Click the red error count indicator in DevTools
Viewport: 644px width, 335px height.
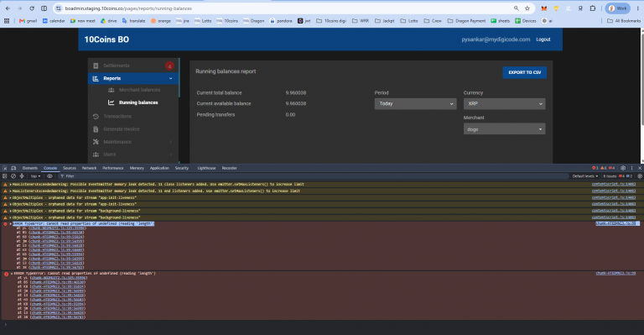click(x=595, y=168)
